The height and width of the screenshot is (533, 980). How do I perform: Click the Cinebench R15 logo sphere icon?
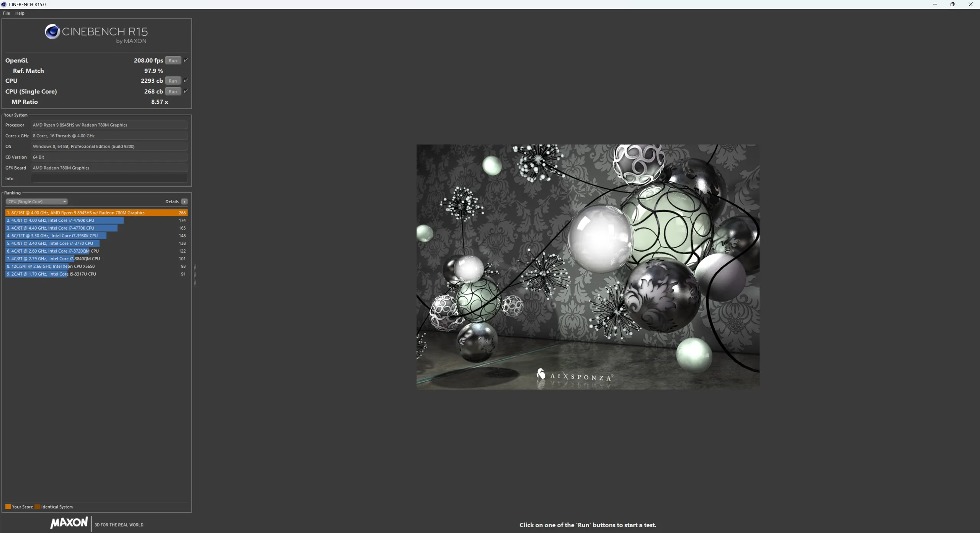tap(52, 31)
